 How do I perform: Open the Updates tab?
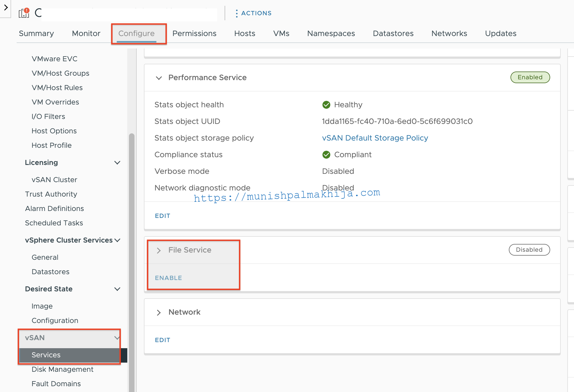[501, 34]
